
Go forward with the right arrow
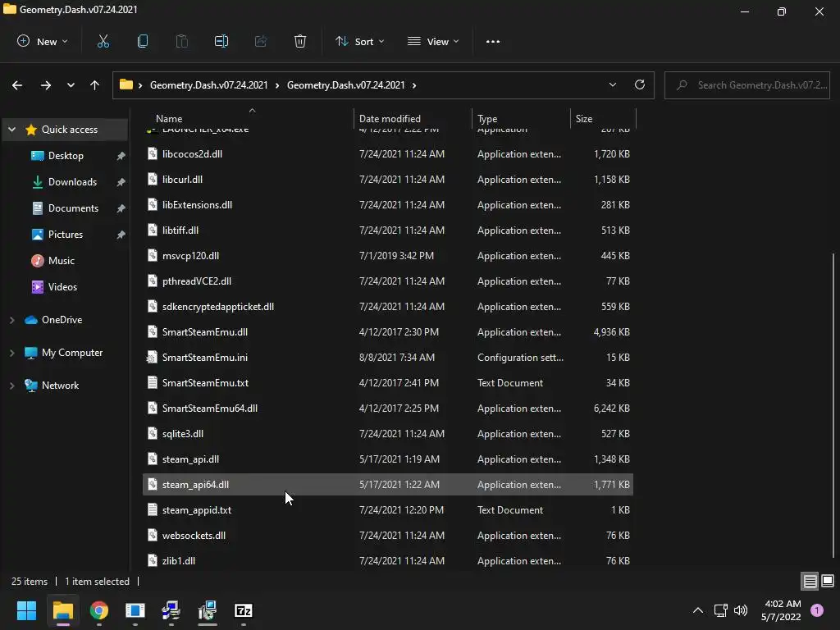(x=46, y=85)
